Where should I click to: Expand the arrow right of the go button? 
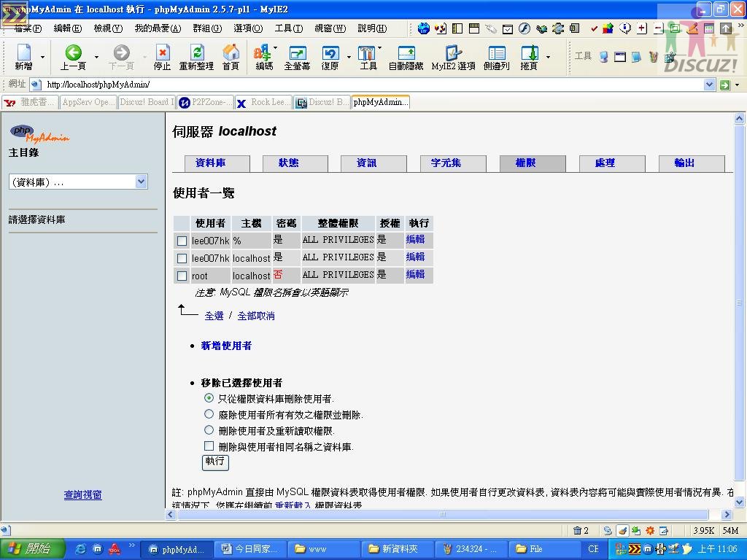tap(737, 85)
